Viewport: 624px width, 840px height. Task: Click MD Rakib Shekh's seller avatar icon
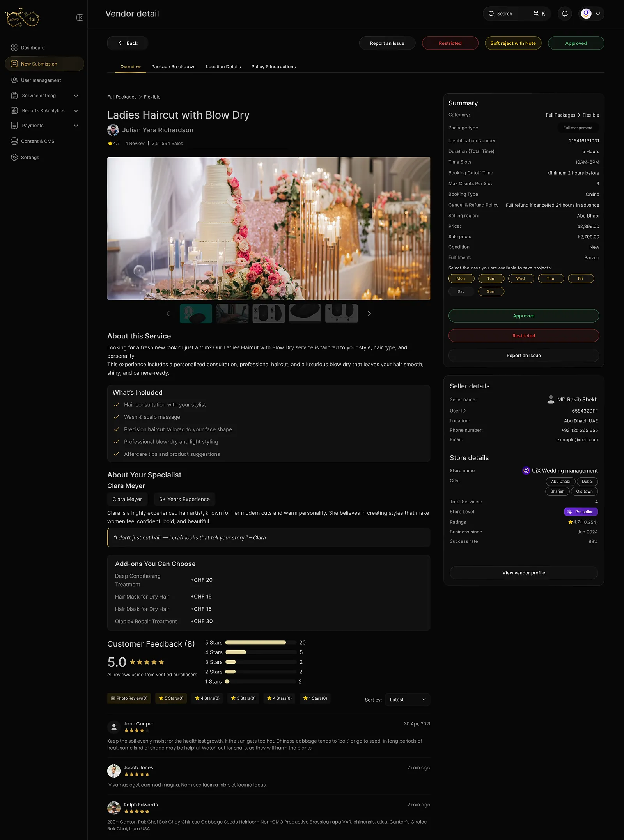551,399
